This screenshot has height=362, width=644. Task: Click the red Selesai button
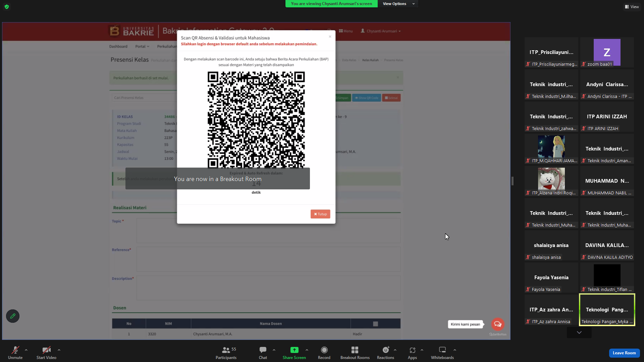tap(391, 98)
